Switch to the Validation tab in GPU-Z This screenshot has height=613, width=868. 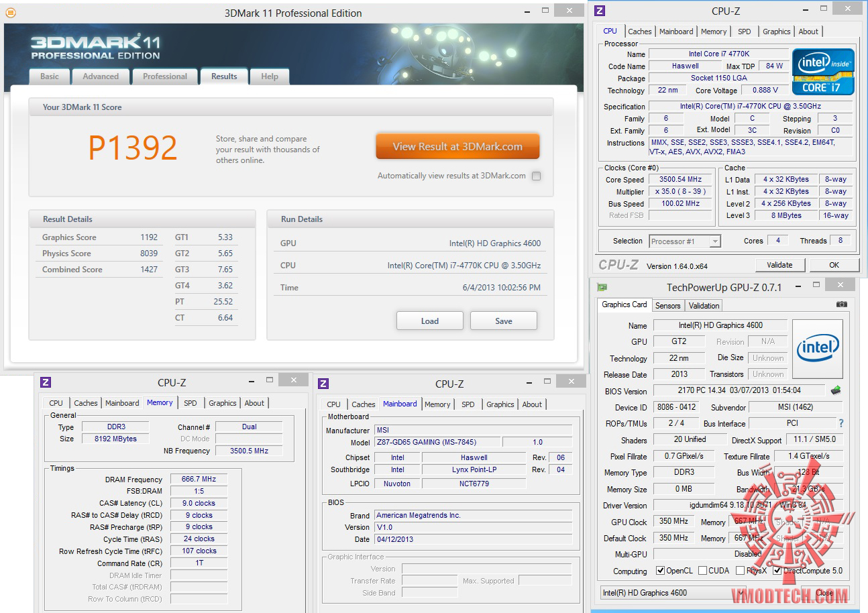click(704, 306)
